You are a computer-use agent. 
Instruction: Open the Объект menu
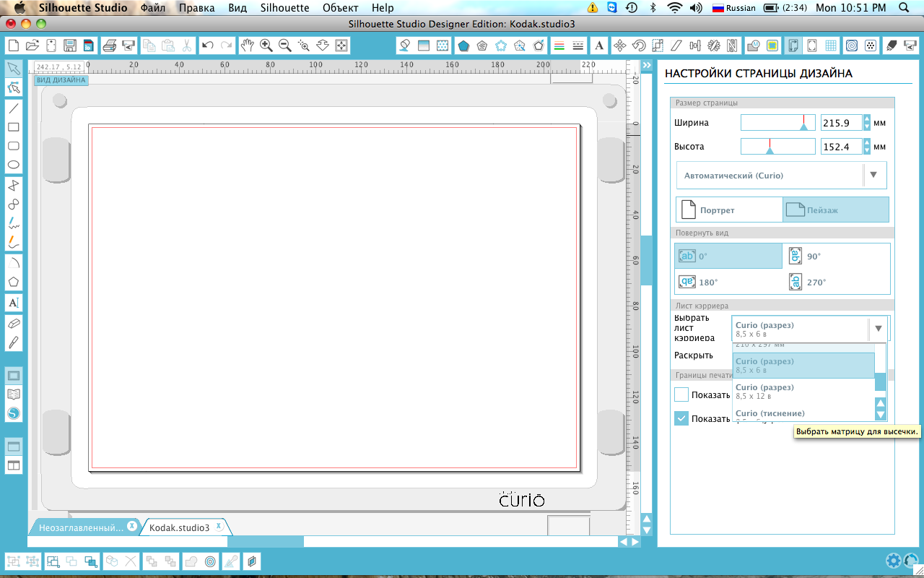341,8
